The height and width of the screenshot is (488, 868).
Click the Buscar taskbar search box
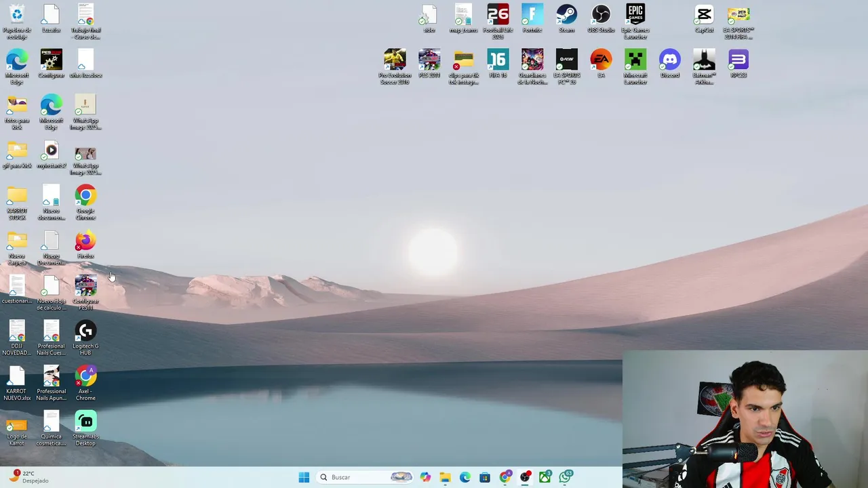pos(365,477)
